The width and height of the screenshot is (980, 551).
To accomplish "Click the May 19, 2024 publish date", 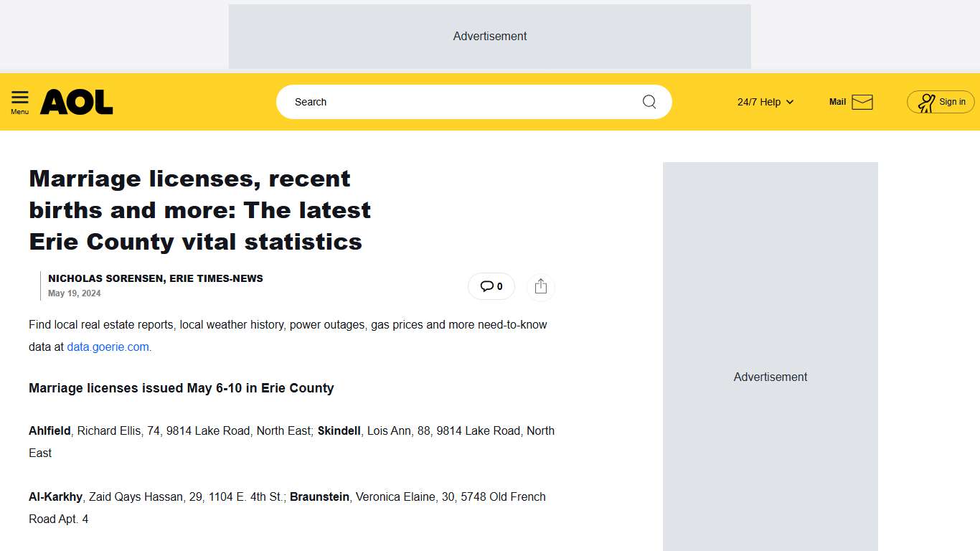I will (74, 293).
